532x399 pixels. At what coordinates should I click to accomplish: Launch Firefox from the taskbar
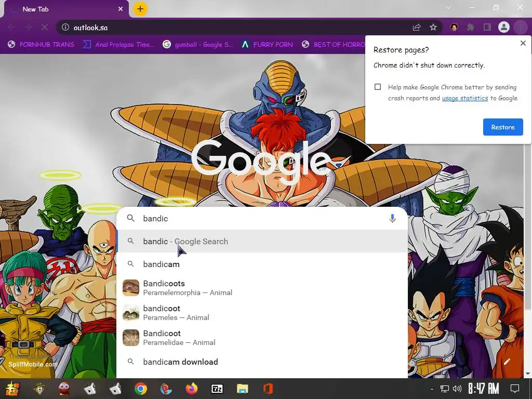[192, 389]
